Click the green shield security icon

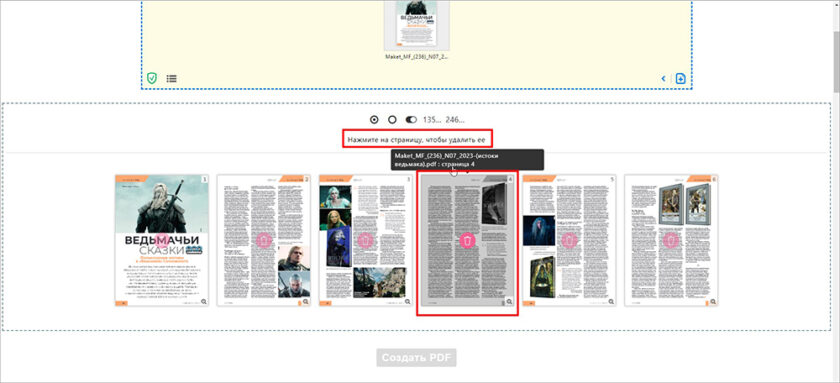click(x=152, y=79)
